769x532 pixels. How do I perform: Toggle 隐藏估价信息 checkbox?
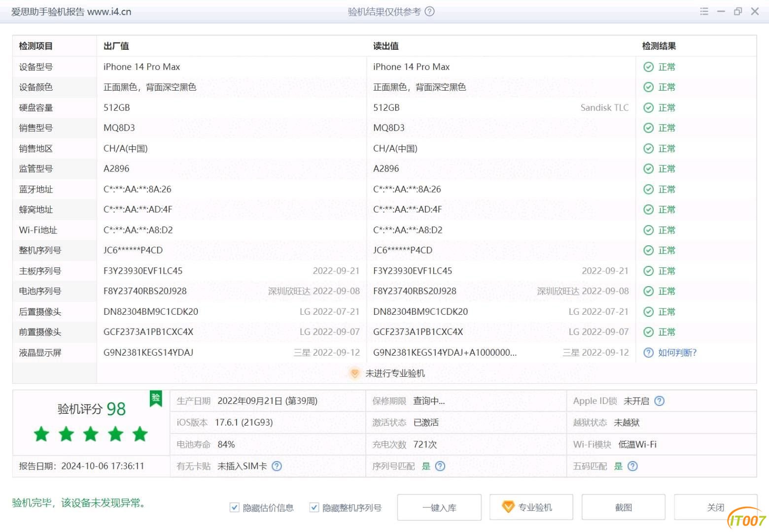(235, 507)
